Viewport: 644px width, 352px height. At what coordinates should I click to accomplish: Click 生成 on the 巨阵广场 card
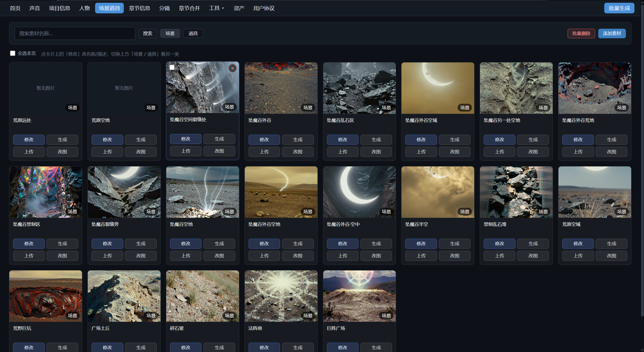pos(376,347)
